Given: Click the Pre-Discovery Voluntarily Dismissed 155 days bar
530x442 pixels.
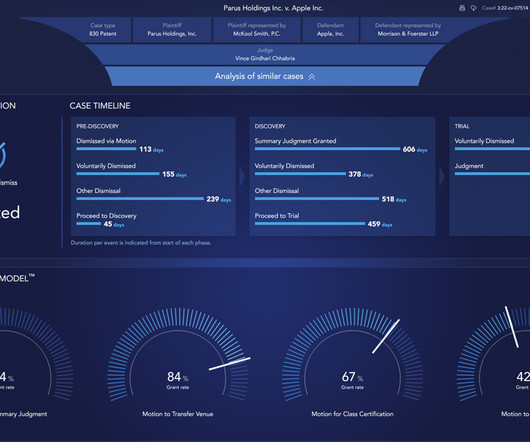Looking at the screenshot, I should [118, 174].
